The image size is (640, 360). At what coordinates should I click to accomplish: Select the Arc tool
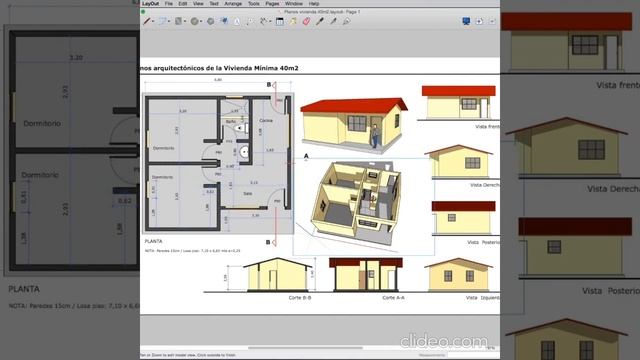(x=162, y=21)
